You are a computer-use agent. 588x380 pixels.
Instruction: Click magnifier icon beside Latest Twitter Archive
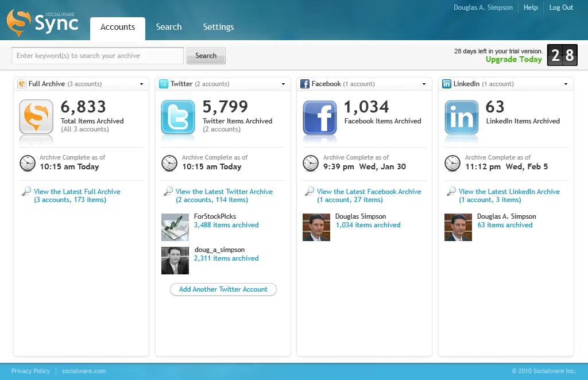click(x=168, y=191)
